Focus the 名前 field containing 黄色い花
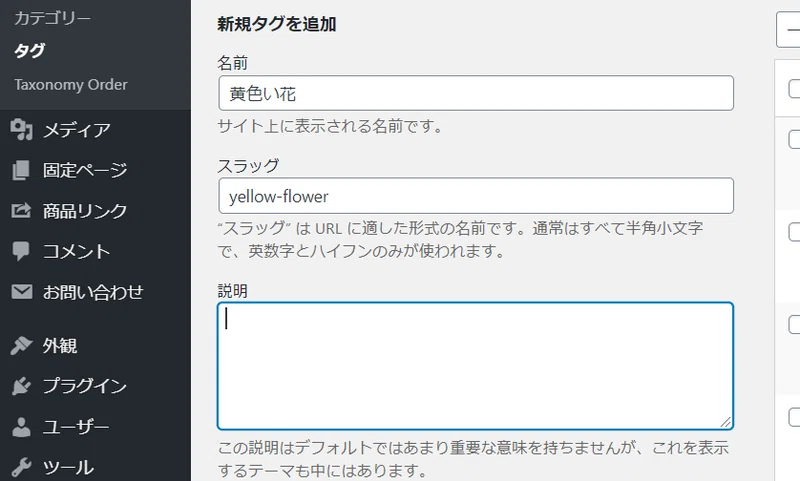 476,93
